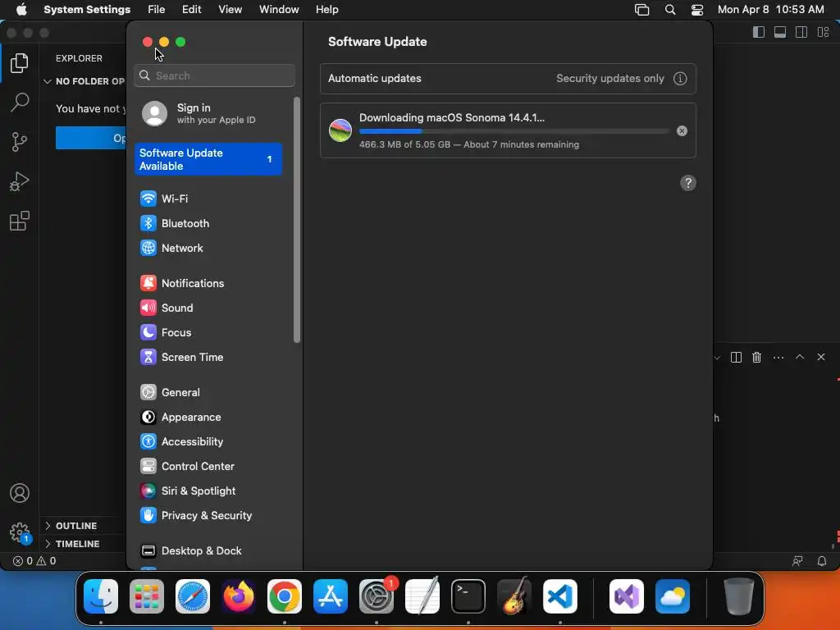Viewport: 840px width, 630px height.
Task: Open System Settings menu bar item
Action: 87,10
